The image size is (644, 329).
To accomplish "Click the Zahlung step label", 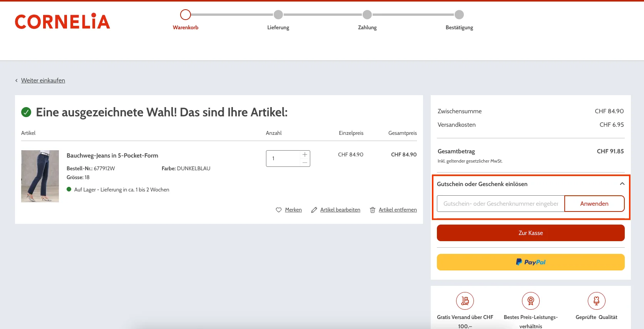I will tap(367, 27).
